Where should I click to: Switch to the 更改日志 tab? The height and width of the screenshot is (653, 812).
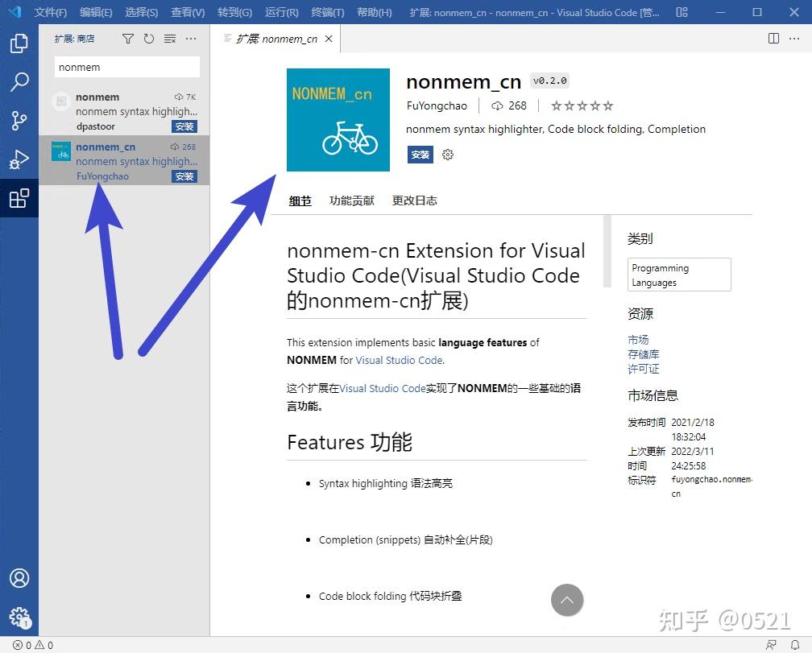[414, 201]
